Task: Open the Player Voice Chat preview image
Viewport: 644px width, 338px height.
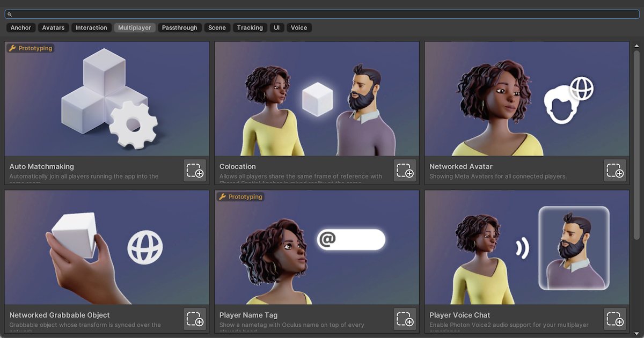Action: 526,247
